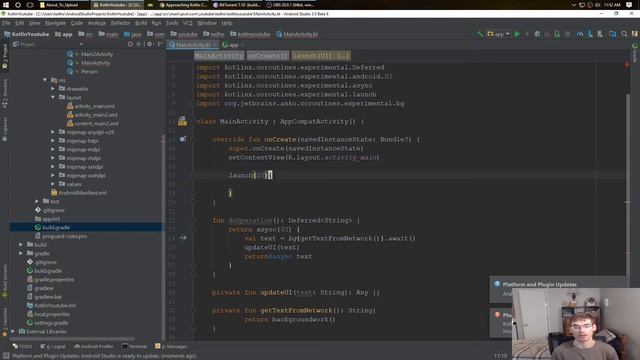This screenshot has width=640, height=360.
Task: Click the red error indicator atop editor scrollbar
Action: [x=627, y=65]
